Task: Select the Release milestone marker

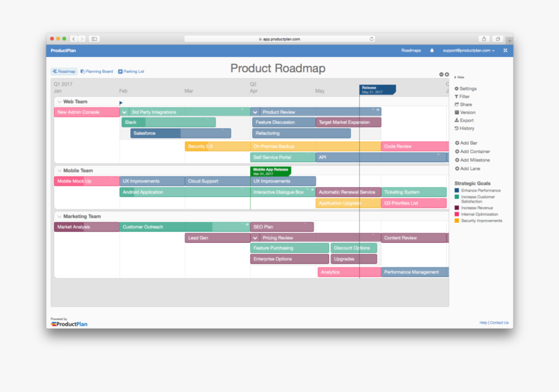Action: 377,89
